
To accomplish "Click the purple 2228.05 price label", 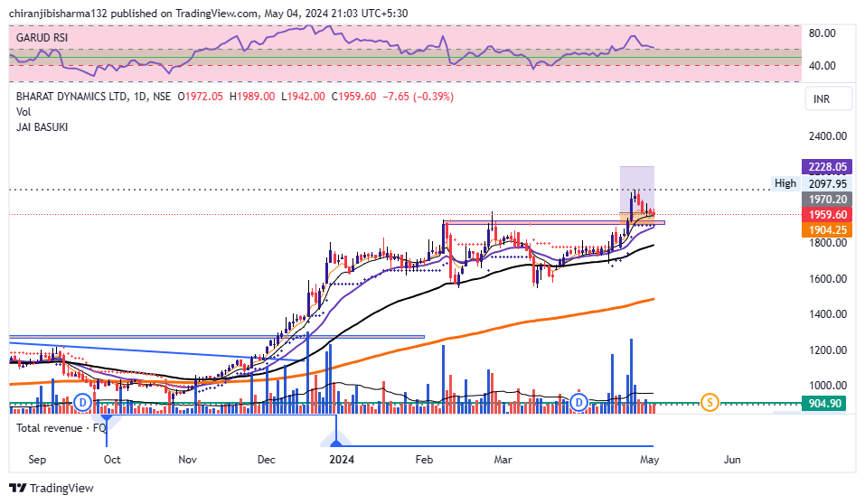I will pos(827,166).
